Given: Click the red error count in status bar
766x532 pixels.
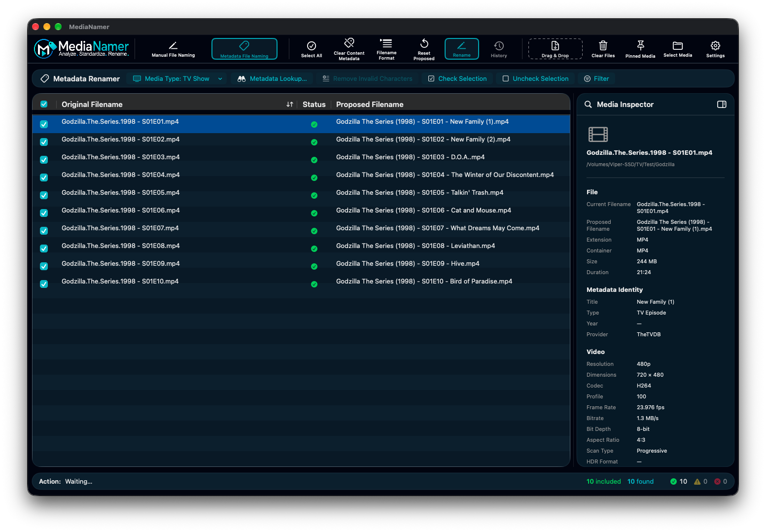Looking at the screenshot, I should tap(721, 481).
